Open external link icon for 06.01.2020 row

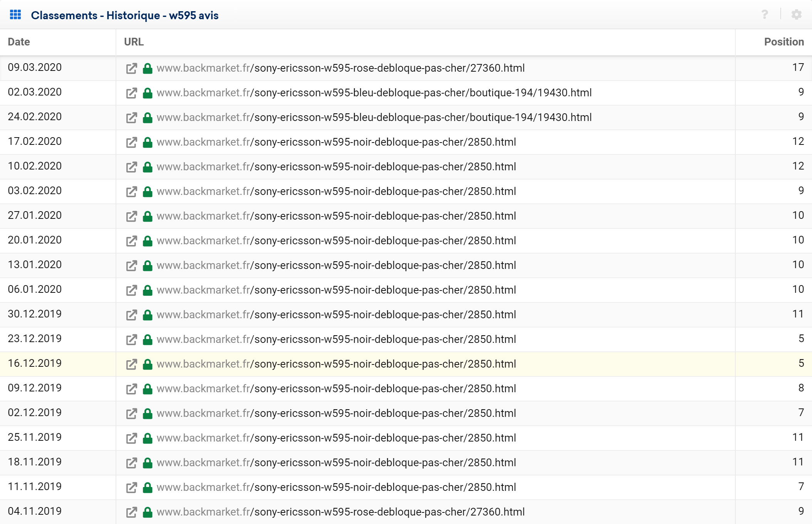131,291
